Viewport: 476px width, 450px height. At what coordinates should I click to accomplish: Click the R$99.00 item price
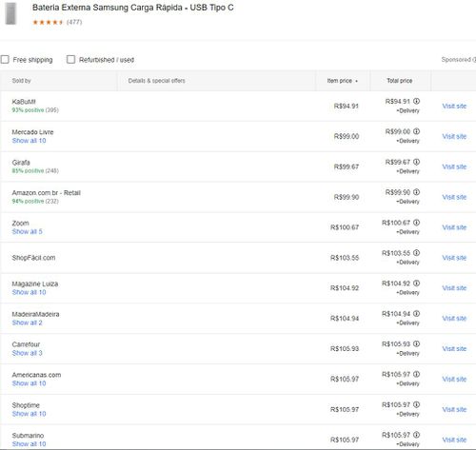[x=347, y=136]
